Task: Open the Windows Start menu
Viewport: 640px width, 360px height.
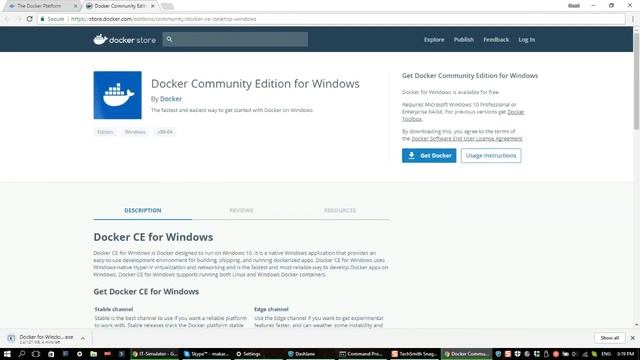Action: [7, 354]
